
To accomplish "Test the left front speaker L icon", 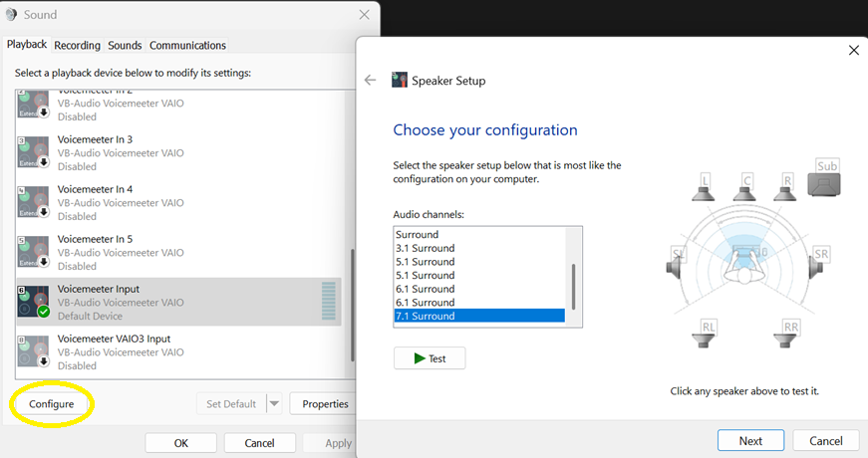I will (703, 187).
